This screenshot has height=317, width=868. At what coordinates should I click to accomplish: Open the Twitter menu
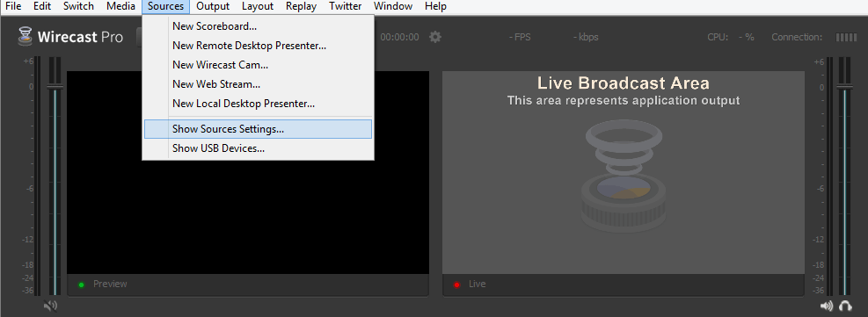pos(345,7)
